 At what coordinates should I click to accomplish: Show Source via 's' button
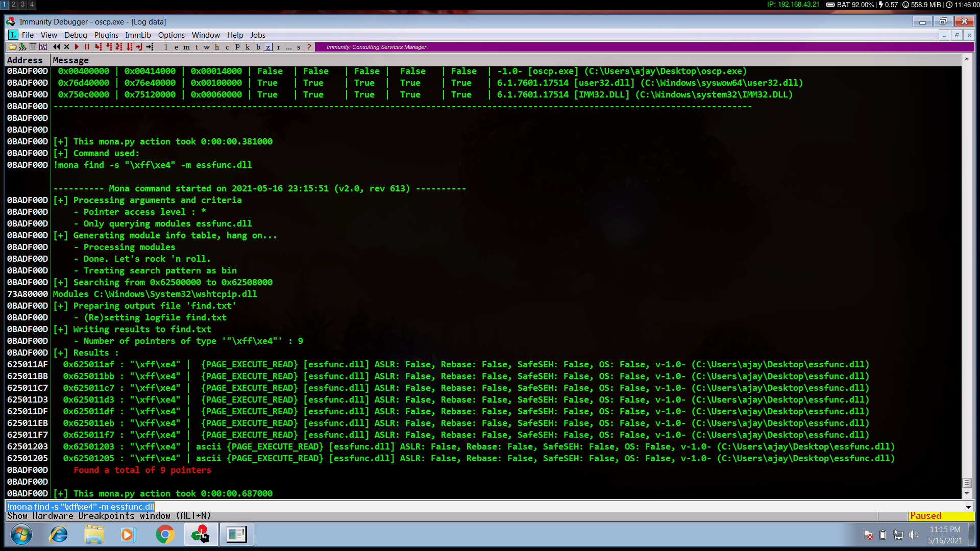click(299, 47)
